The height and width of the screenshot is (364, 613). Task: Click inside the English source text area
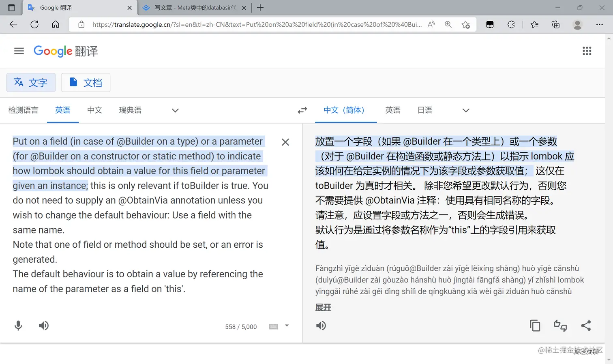tap(141, 215)
